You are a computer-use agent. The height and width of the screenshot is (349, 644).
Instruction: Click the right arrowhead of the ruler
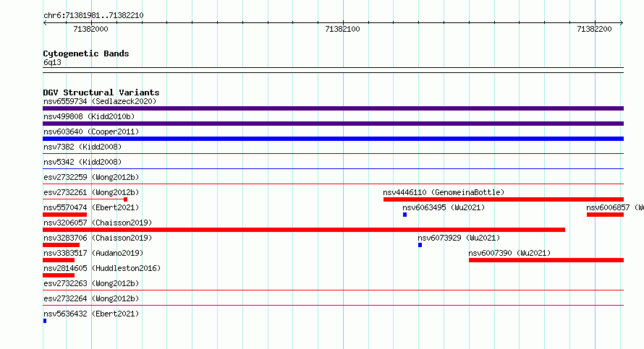coord(622,23)
